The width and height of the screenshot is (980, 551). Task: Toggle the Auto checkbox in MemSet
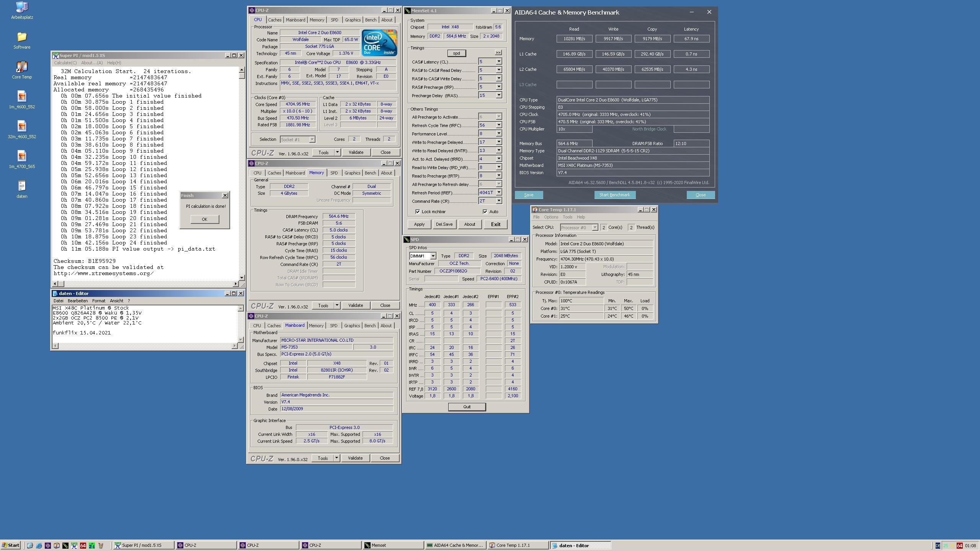pos(485,212)
